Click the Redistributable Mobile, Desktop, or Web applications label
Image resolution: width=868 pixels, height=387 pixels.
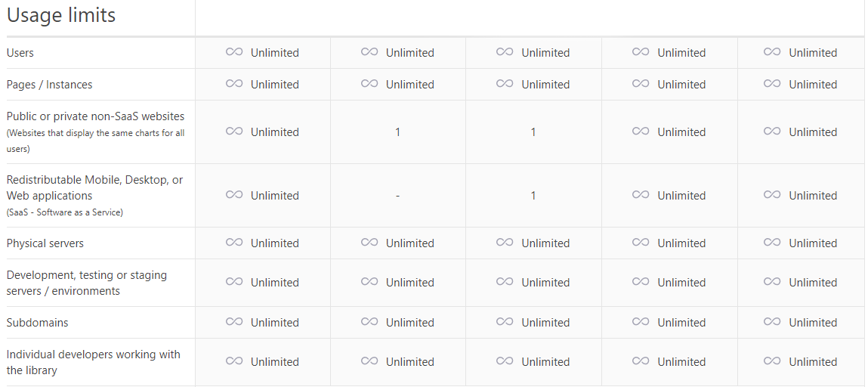[94, 187]
